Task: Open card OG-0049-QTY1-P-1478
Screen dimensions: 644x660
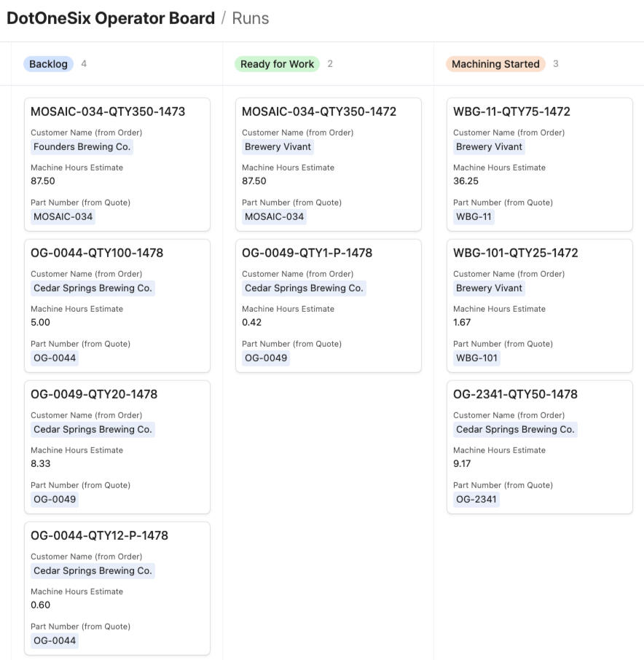Action: [x=307, y=253]
